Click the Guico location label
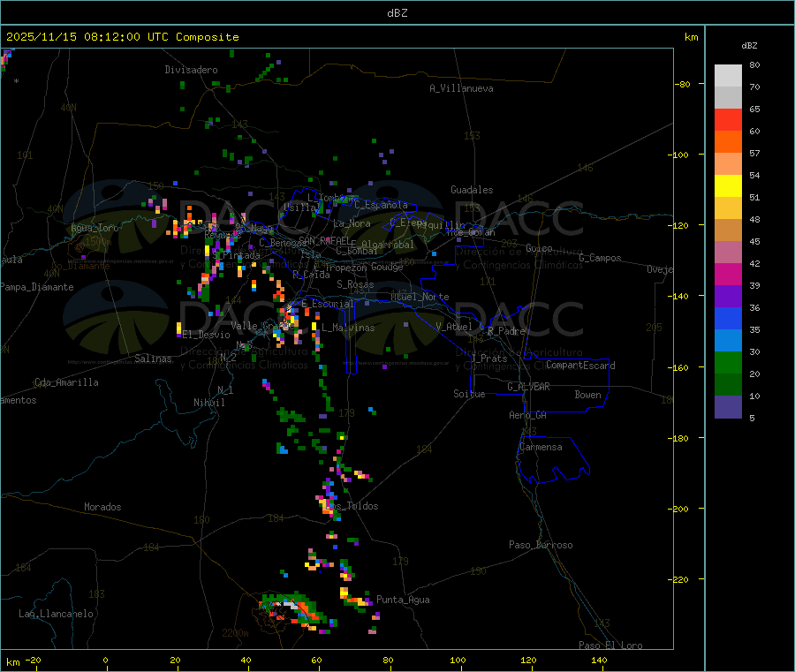The height and width of the screenshot is (672, 795). tap(539, 248)
